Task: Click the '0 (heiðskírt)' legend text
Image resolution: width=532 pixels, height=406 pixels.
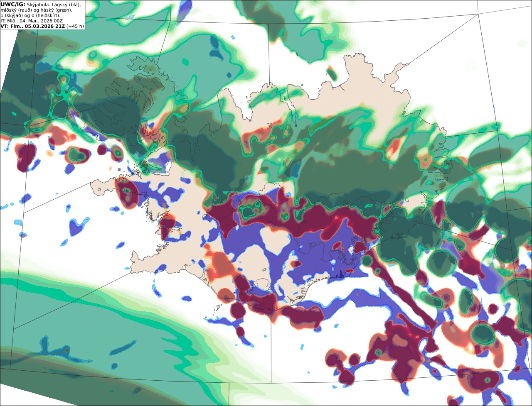Action: pos(46,15)
